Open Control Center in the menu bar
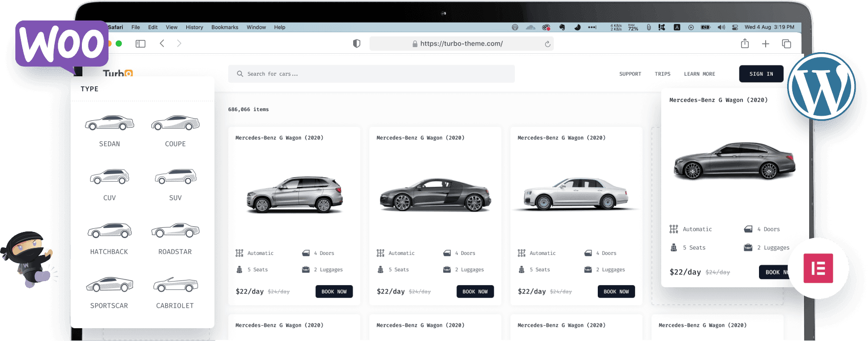This screenshot has height=341, width=868. (x=735, y=27)
